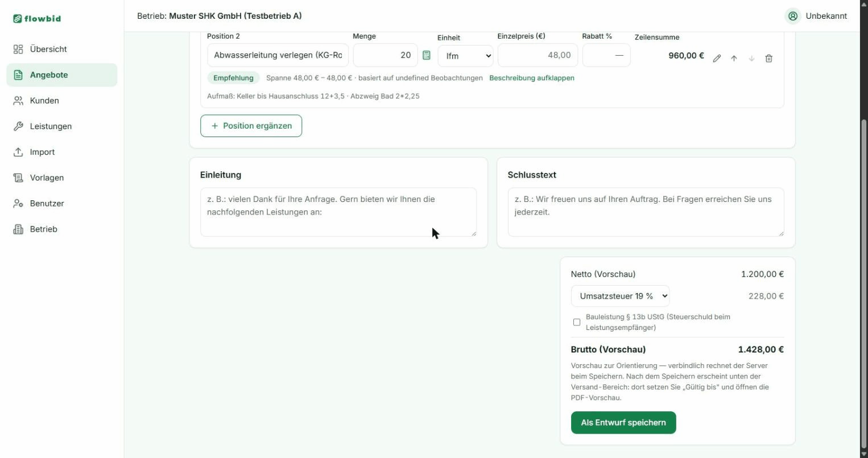Click the Netto (Vorschau) label

603,274
